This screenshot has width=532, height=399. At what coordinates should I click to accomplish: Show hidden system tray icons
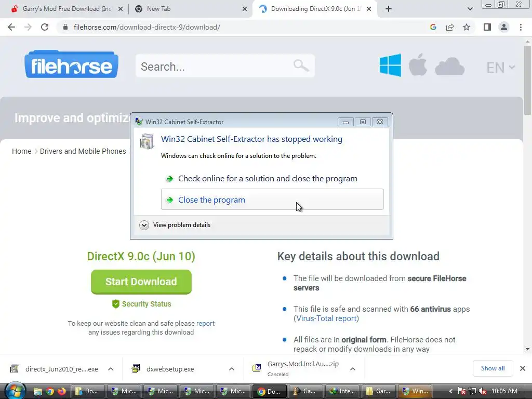point(450,391)
